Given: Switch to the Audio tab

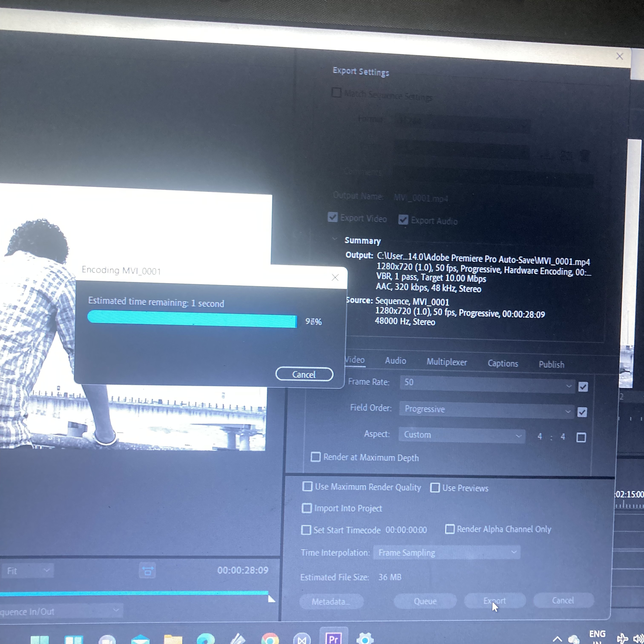Looking at the screenshot, I should (x=395, y=361).
